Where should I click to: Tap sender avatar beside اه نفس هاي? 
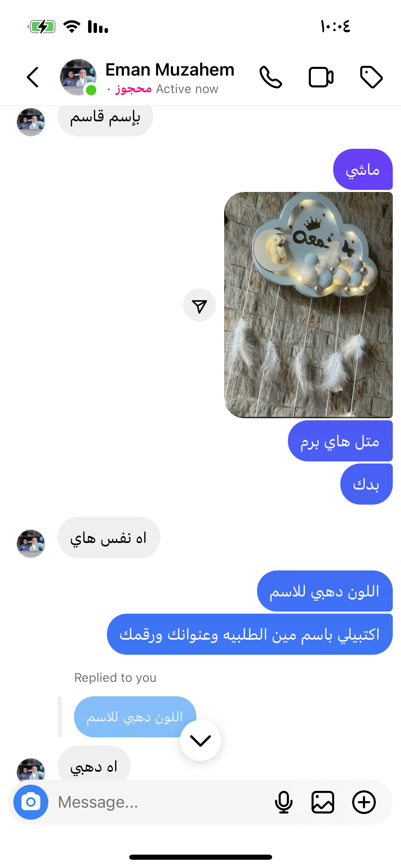[x=31, y=544]
